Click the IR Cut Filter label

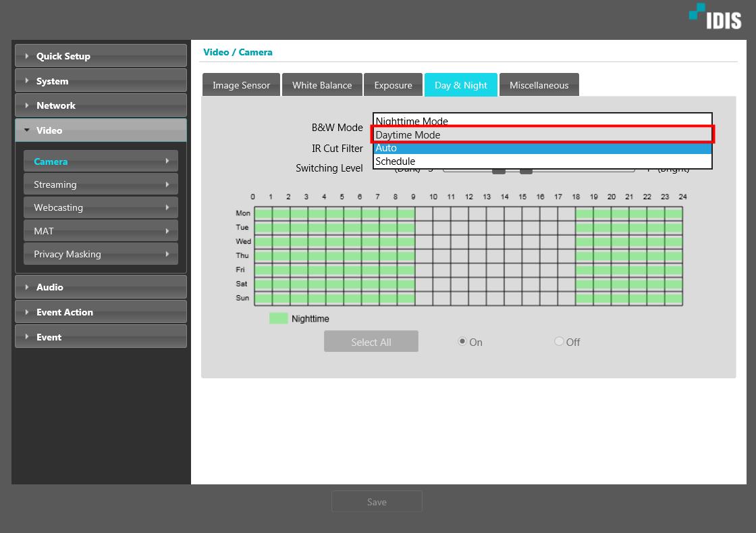pyautogui.click(x=337, y=148)
